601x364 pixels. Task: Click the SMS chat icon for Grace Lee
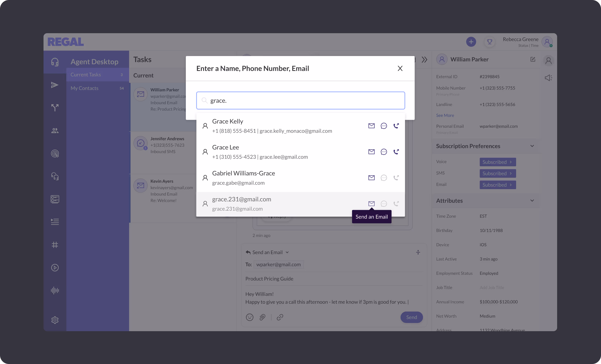coord(384,152)
